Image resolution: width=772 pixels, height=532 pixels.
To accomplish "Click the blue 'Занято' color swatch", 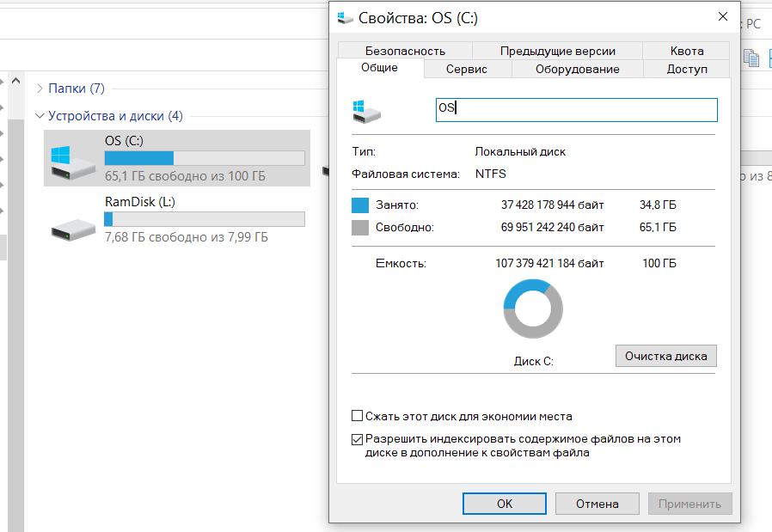I will click(360, 205).
